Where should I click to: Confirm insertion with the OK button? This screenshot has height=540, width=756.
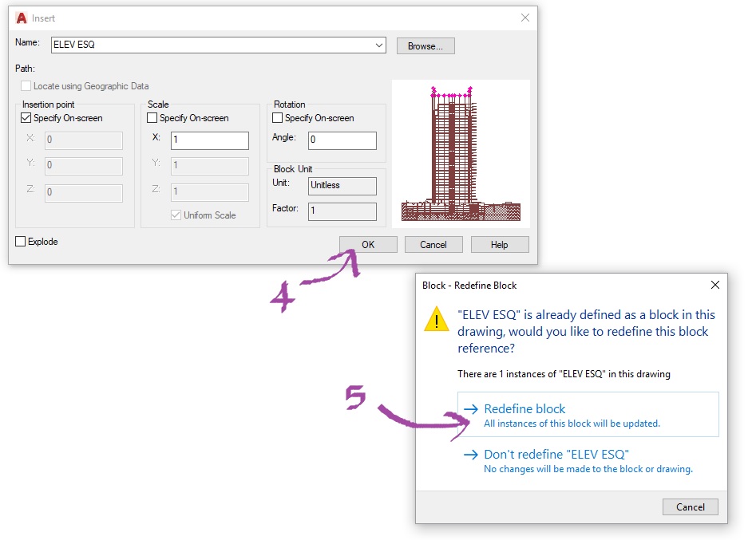368,244
